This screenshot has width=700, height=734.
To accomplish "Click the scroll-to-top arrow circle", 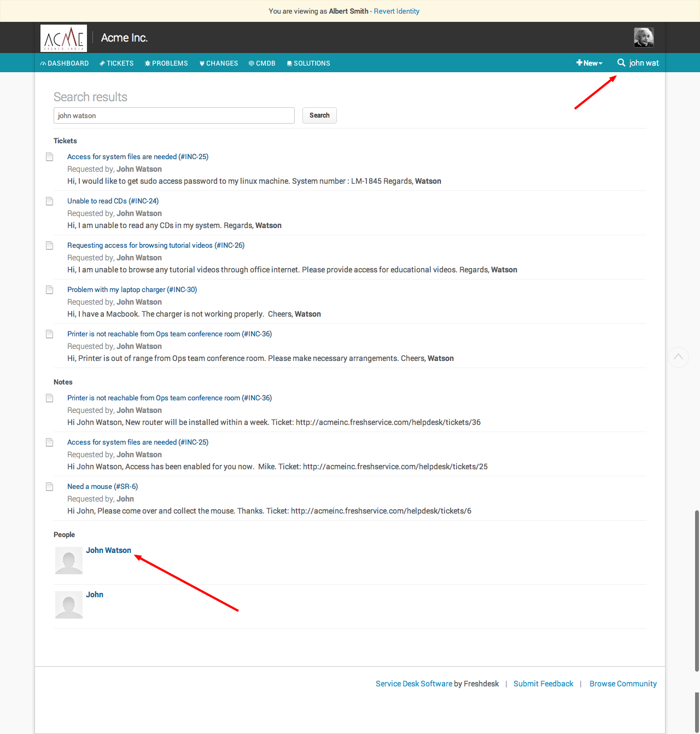I will [x=678, y=357].
